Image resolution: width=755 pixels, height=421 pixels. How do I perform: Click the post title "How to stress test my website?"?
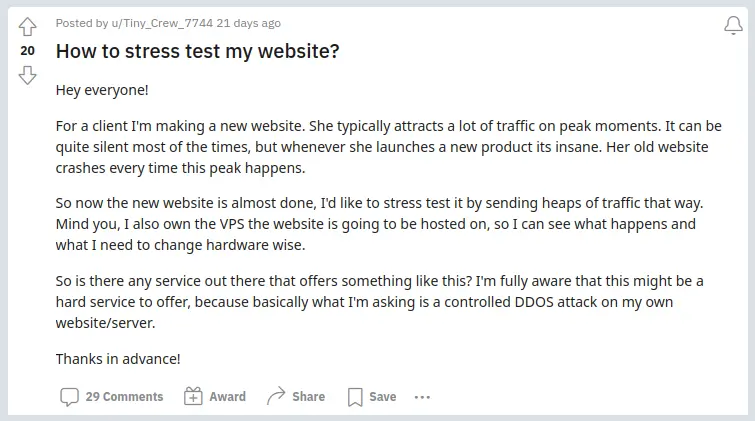tap(197, 51)
